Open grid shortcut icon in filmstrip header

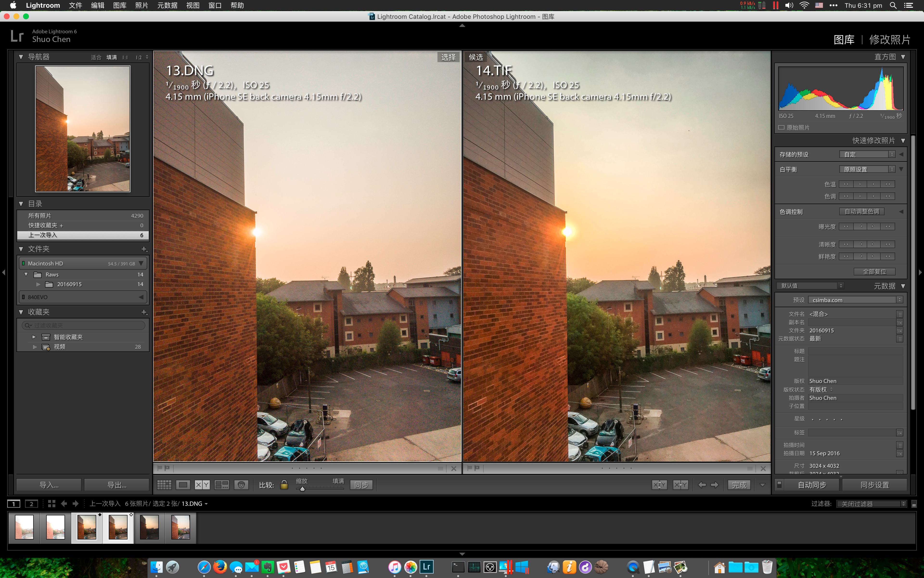tap(51, 503)
